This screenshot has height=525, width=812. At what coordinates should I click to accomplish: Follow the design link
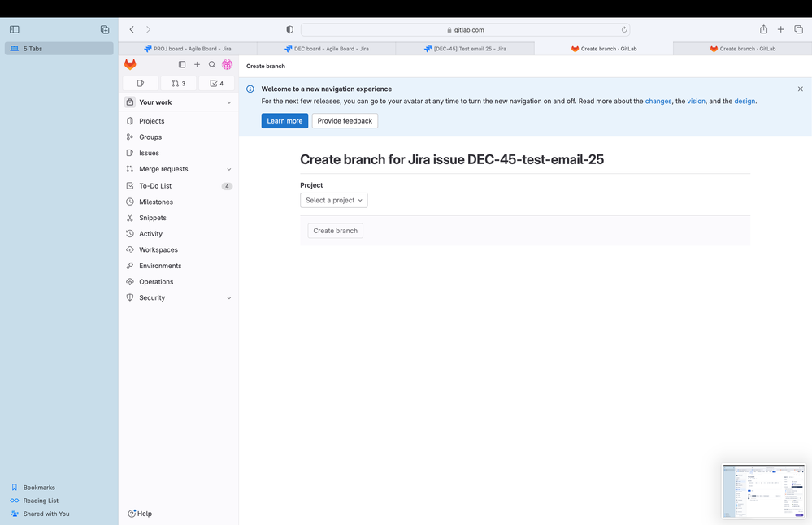coord(745,101)
